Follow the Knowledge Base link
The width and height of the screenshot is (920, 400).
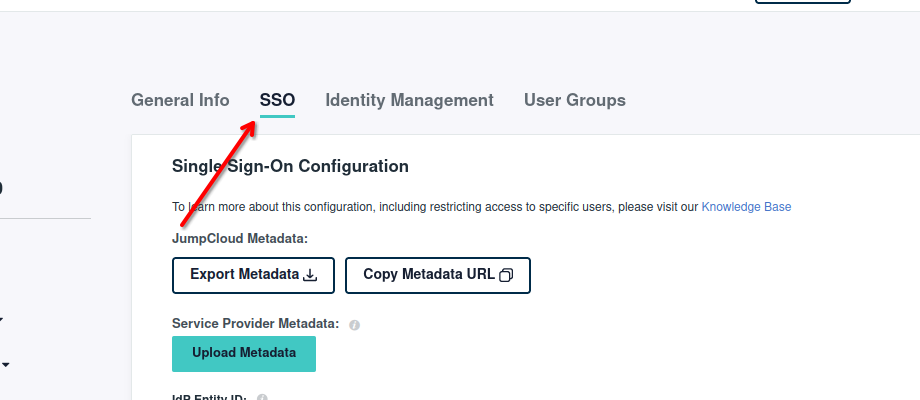[746, 207]
